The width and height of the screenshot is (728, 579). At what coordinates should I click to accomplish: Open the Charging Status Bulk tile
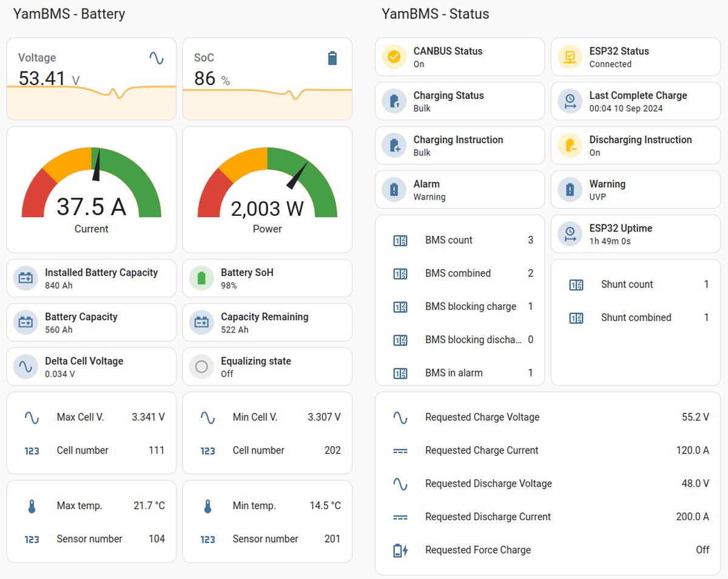coord(460,101)
